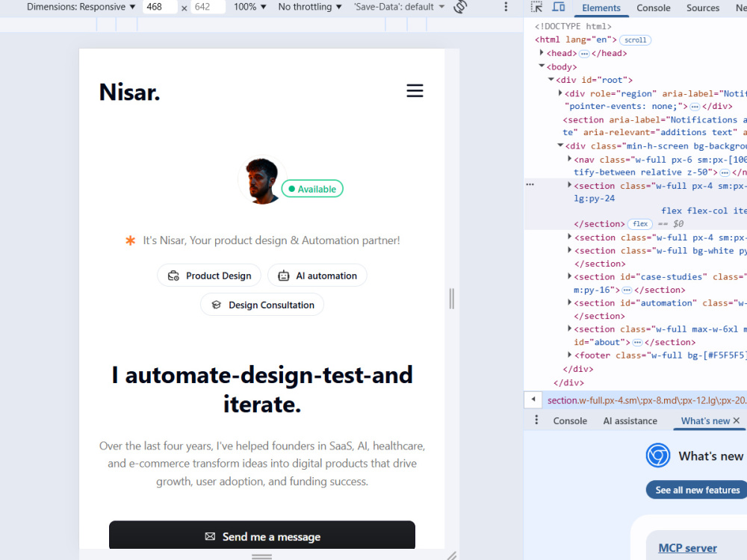Click the Available status badge

(x=312, y=189)
